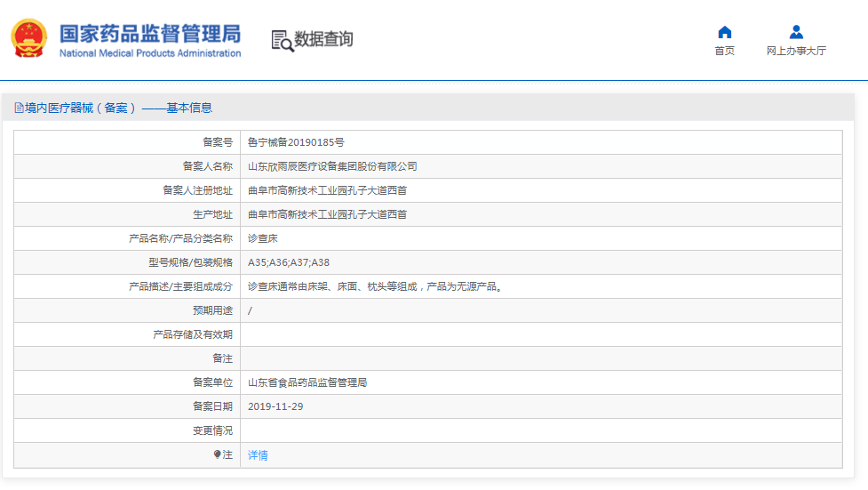Click the product description text in 产品描述 row
This screenshot has height=490, width=868.
(375, 286)
